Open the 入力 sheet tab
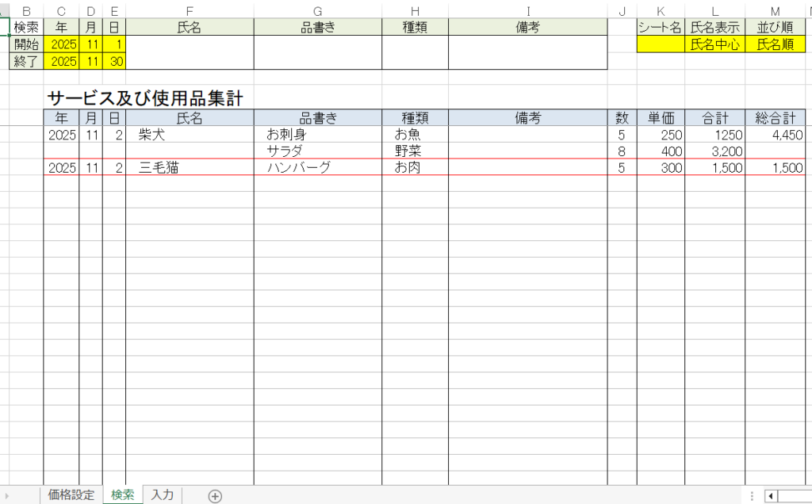The image size is (812, 504). [x=162, y=495]
